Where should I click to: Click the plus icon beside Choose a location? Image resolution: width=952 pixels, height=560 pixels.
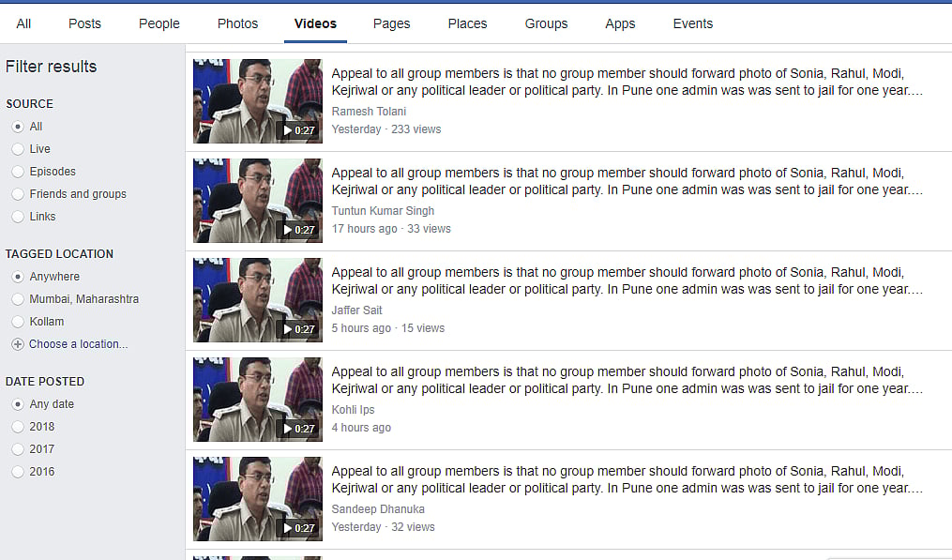pyautogui.click(x=18, y=344)
